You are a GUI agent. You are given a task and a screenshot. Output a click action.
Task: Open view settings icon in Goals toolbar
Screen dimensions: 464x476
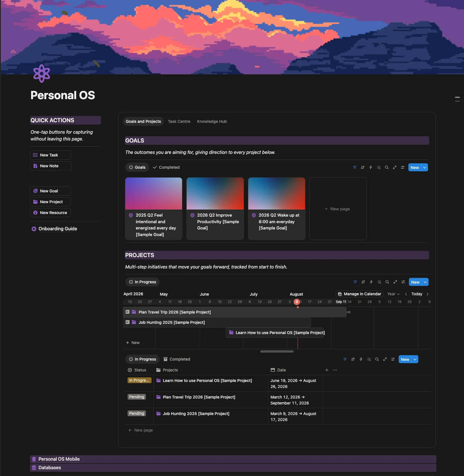(403, 167)
